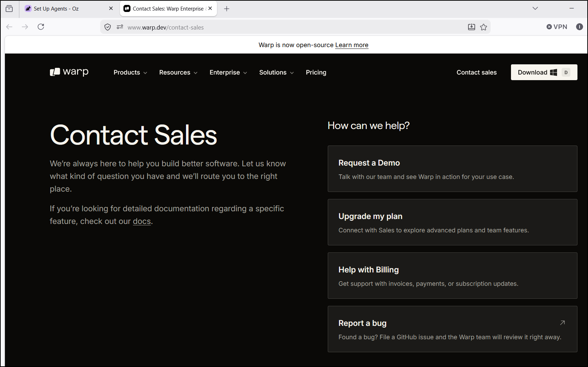The height and width of the screenshot is (367, 588).
Task: Select the Contact Sales: Warp Enterprise tab
Action: point(168,8)
